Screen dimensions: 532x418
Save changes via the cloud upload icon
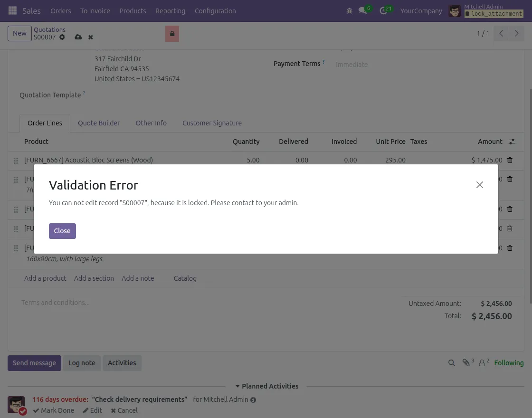pos(78,37)
